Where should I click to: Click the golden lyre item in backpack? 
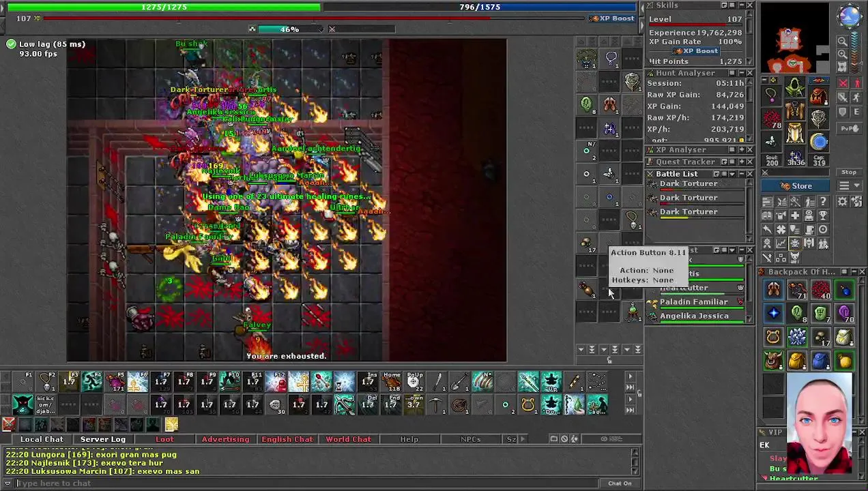tap(773, 337)
